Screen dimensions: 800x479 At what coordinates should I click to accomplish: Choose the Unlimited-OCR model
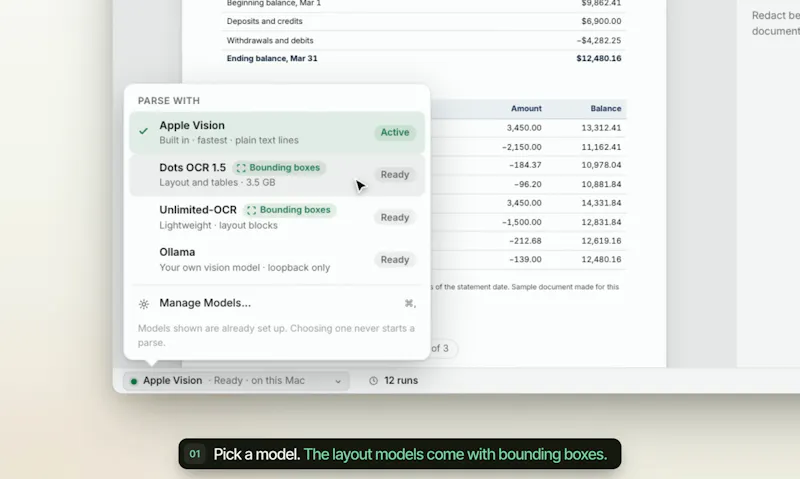pyautogui.click(x=277, y=217)
